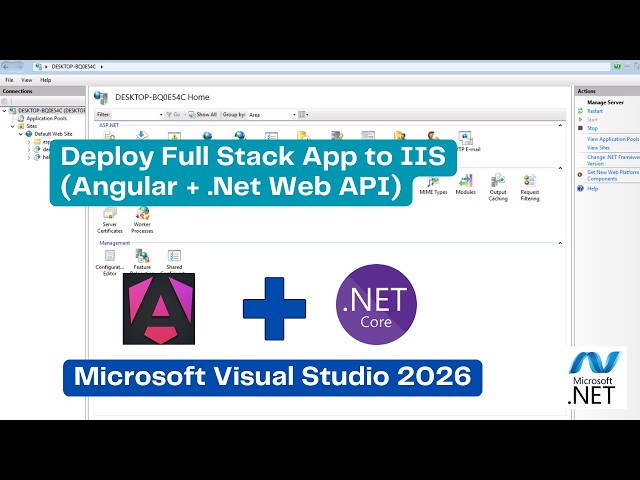
Task: Click the Stop action link
Action: 592,128
